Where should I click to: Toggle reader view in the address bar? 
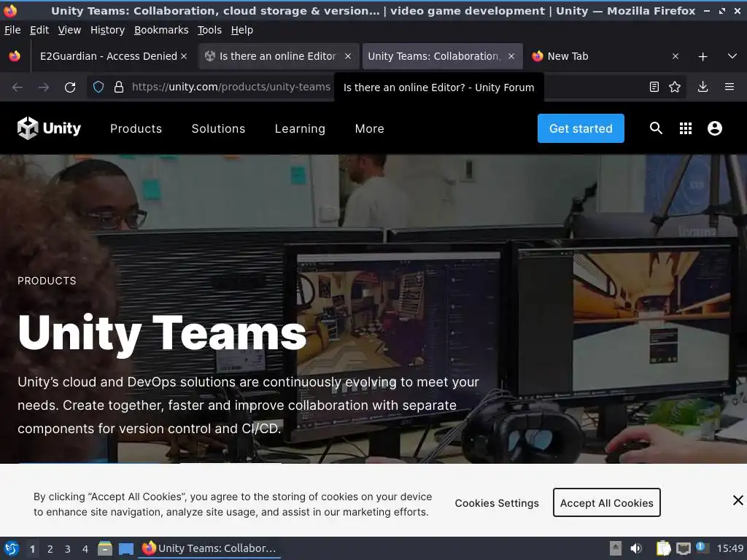654,87
